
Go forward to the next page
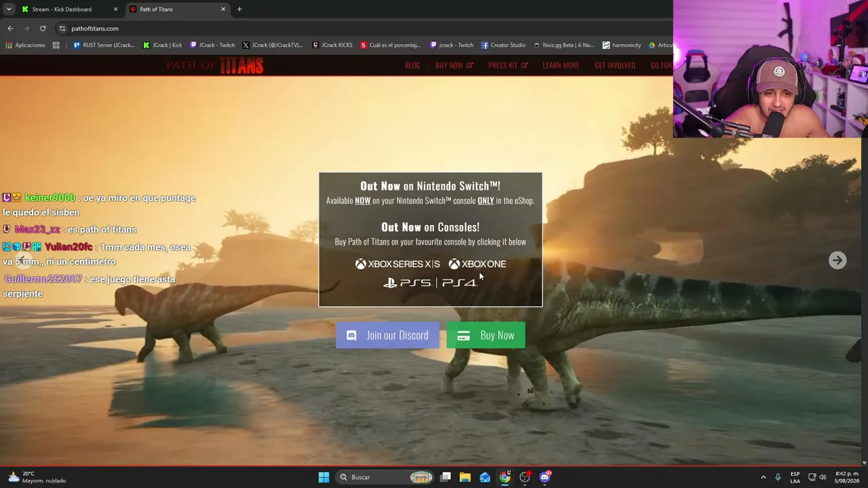(x=26, y=28)
